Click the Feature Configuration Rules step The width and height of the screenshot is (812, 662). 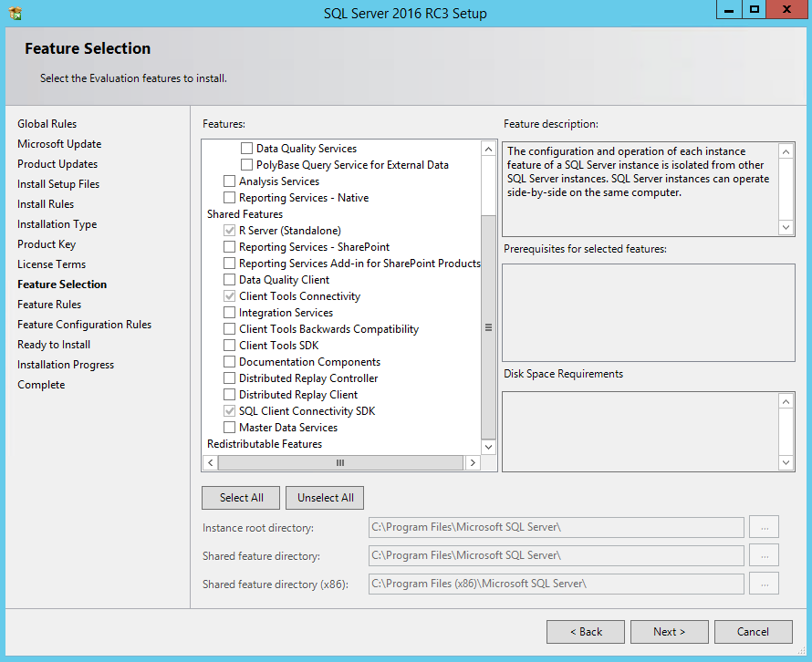tap(84, 325)
